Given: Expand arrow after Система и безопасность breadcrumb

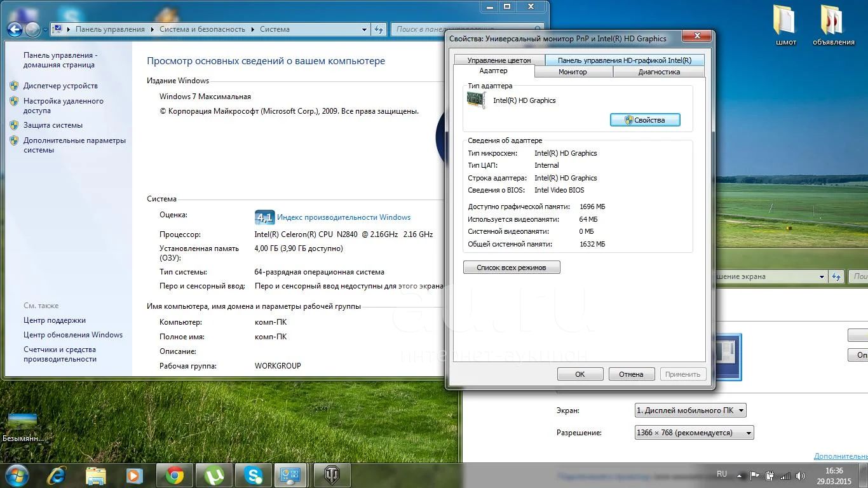Looking at the screenshot, I should tap(252, 29).
